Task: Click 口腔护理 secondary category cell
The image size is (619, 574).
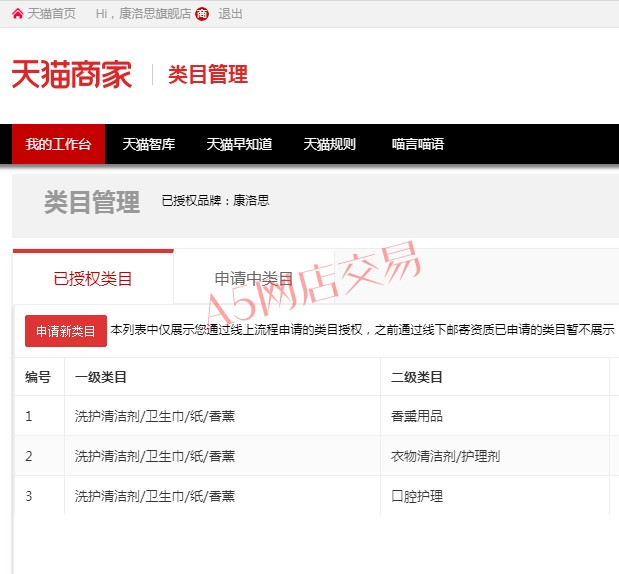Action: [495, 496]
